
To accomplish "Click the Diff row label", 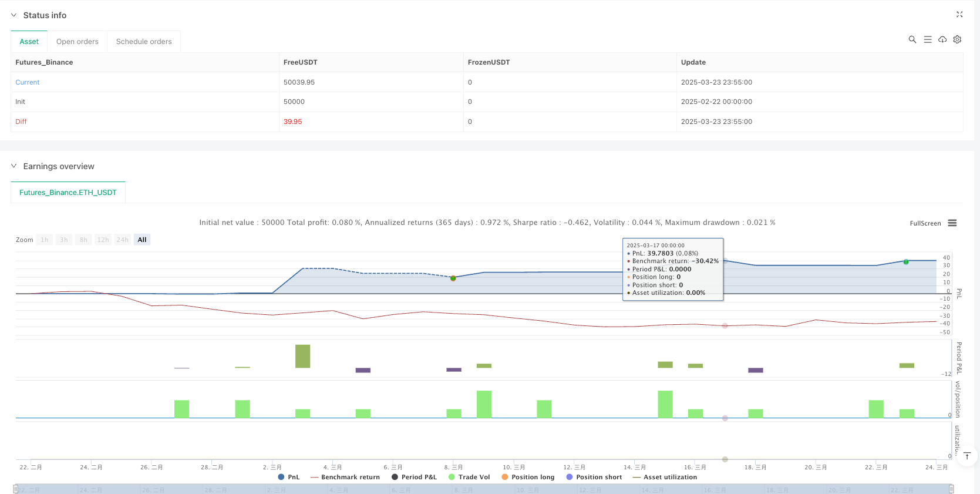I will click(x=21, y=122).
